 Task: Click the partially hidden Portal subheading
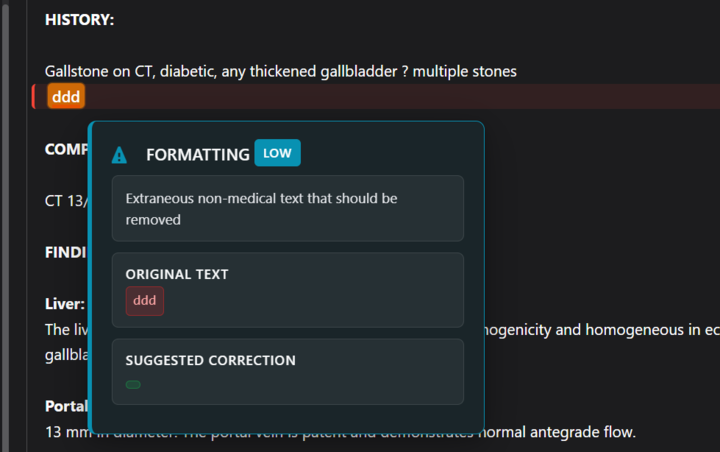coord(66,407)
